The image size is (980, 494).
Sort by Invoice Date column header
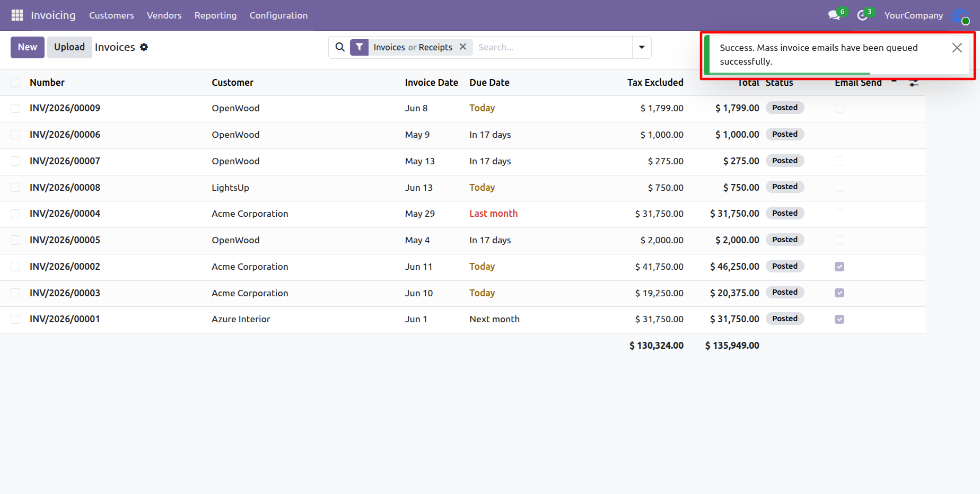pos(431,83)
